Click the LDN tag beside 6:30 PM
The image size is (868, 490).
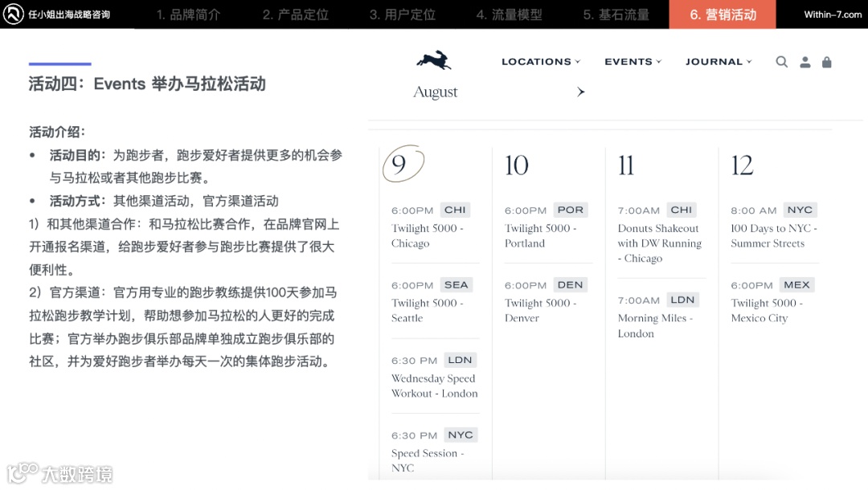click(x=460, y=360)
